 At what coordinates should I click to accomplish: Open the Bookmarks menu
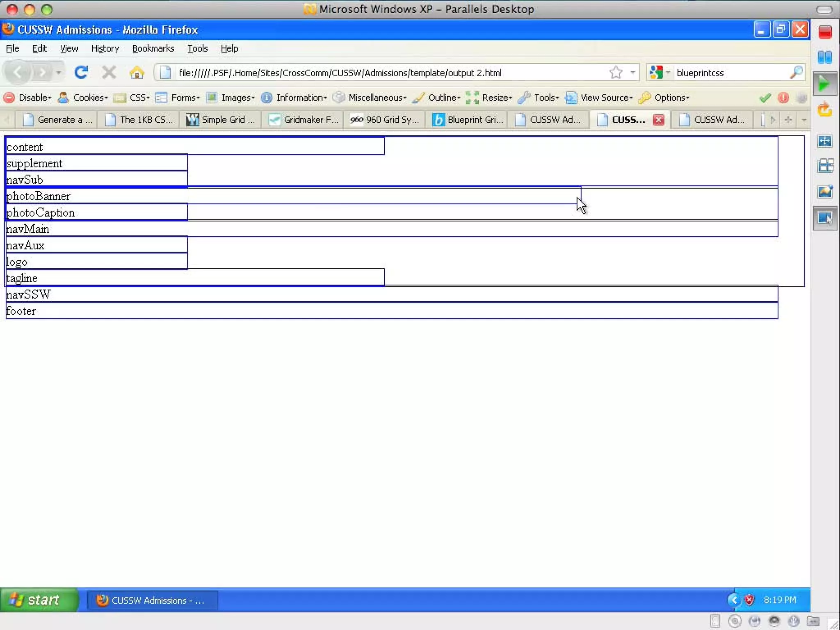(x=153, y=48)
